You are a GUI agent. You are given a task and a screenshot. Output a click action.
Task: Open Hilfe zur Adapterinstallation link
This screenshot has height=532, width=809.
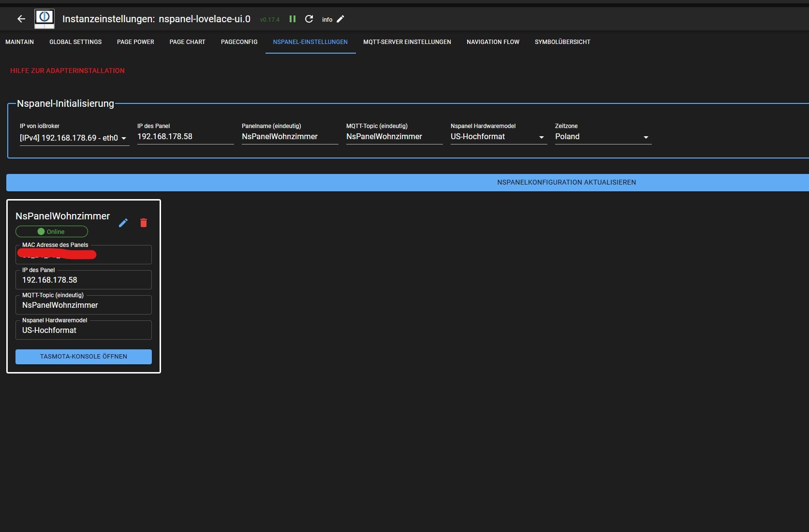tap(67, 71)
